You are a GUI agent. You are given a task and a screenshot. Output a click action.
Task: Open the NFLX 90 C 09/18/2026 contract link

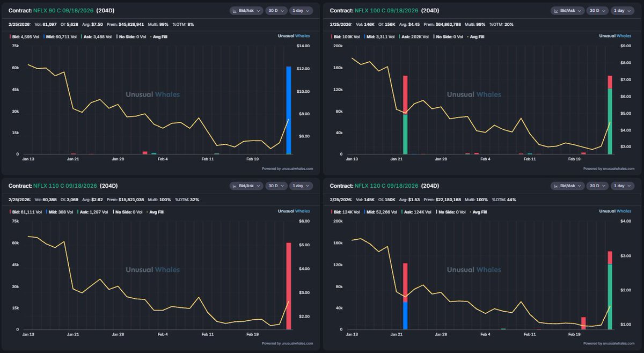tap(64, 10)
